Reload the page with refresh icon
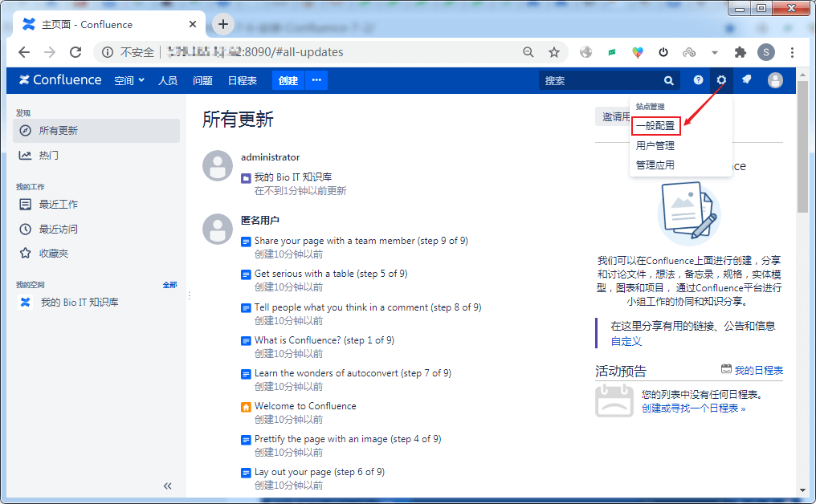The width and height of the screenshot is (816, 504). (75, 52)
